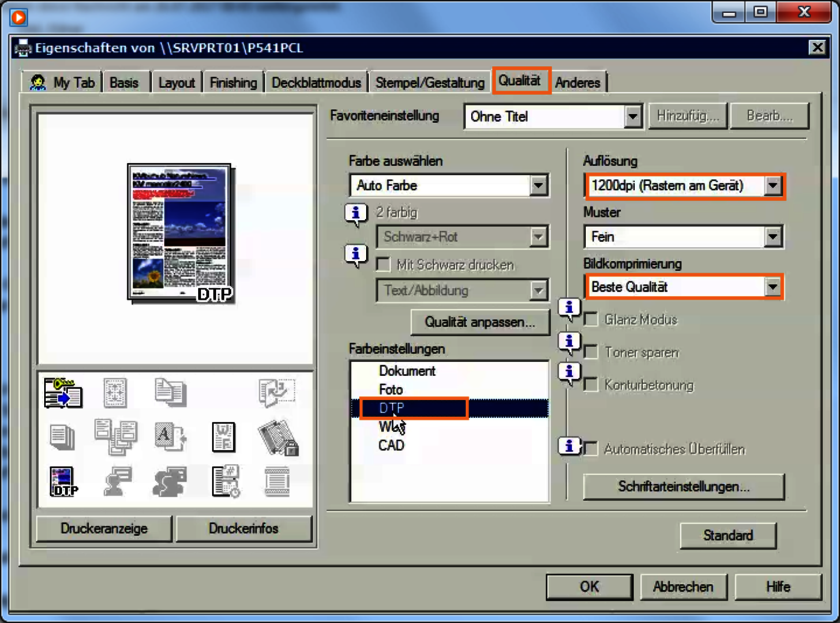This screenshot has width=840, height=623.
Task: Click the watermark page icon with W
Action: 224,437
